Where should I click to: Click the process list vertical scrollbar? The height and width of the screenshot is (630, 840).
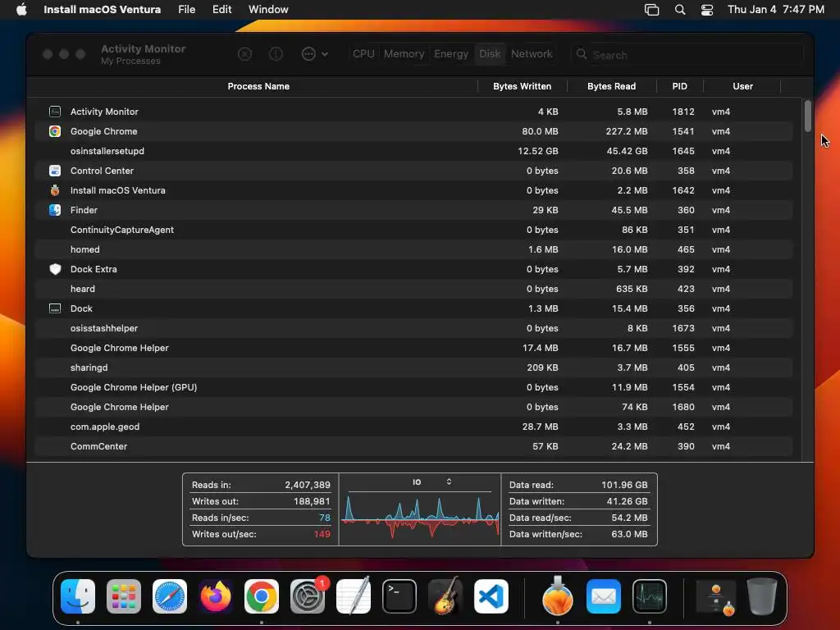[807, 116]
